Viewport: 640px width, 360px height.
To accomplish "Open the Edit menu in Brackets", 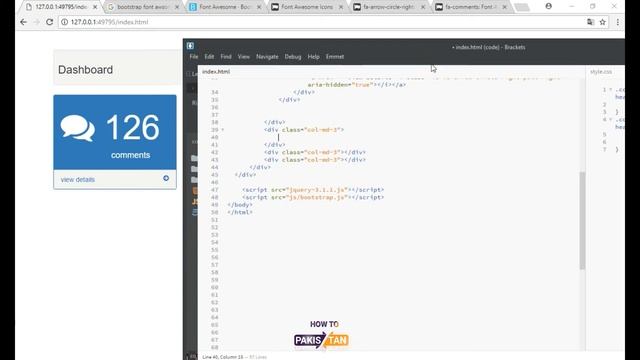I will [209, 57].
